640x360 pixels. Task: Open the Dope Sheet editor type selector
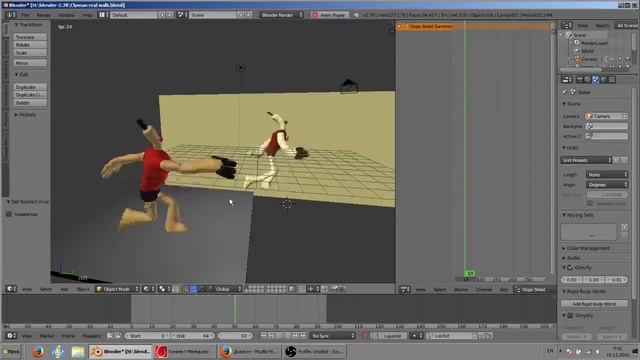click(405, 289)
